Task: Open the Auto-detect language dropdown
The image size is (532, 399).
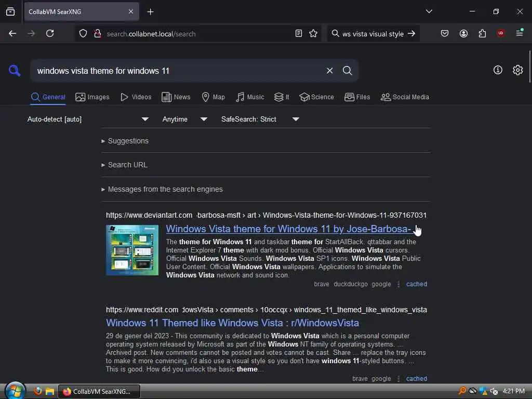Action: pos(88,119)
